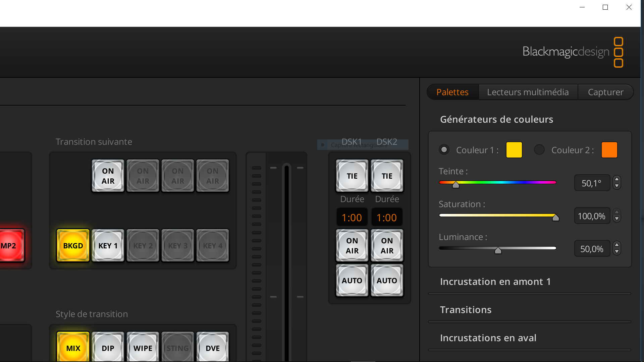The width and height of the screenshot is (644, 362).
Task: Expand the Incrustations en aval section
Action: [x=488, y=338]
